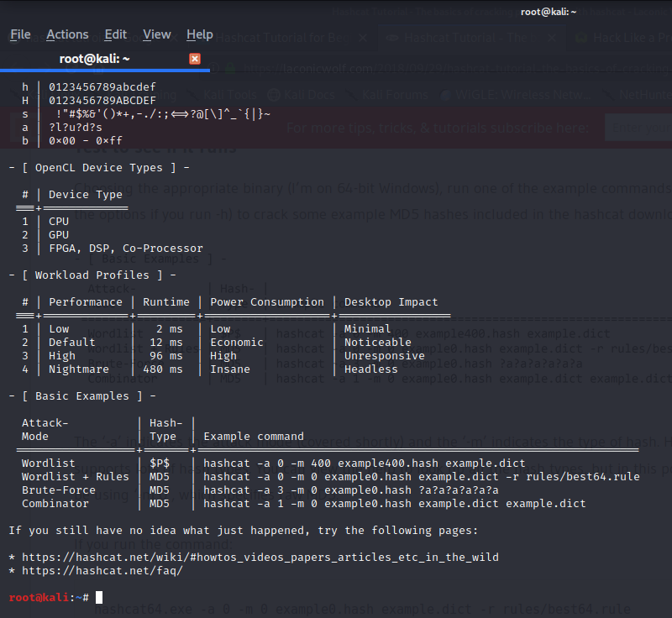672x618 pixels.
Task: Click 'Default' workload profile entry
Action: tap(72, 343)
